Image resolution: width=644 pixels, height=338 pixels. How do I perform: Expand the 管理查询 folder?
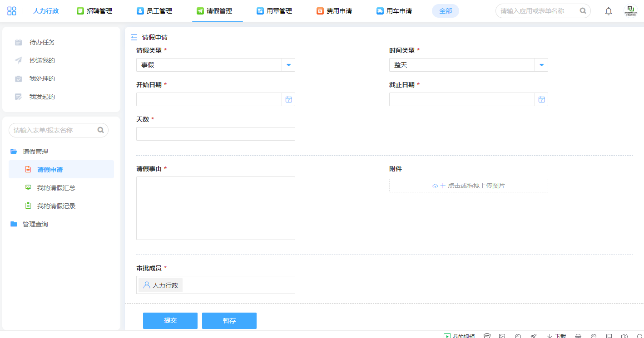pyautogui.click(x=35, y=224)
